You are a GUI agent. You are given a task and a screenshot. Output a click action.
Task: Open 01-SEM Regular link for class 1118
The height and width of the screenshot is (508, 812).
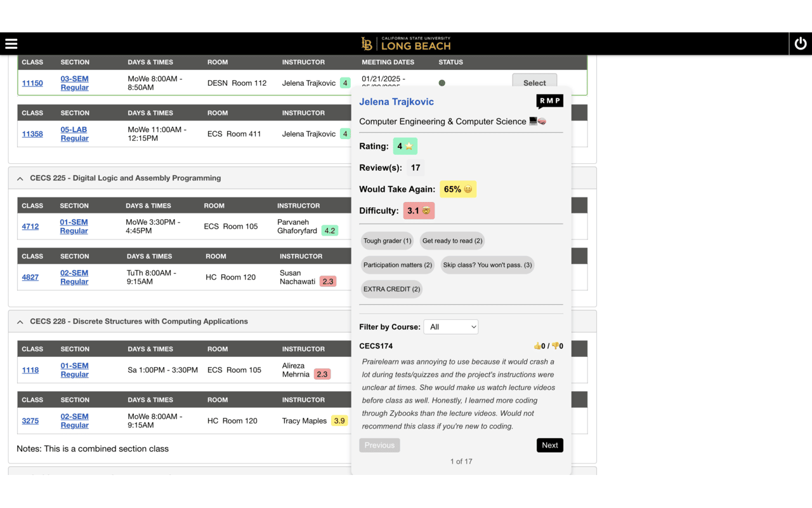tap(75, 370)
